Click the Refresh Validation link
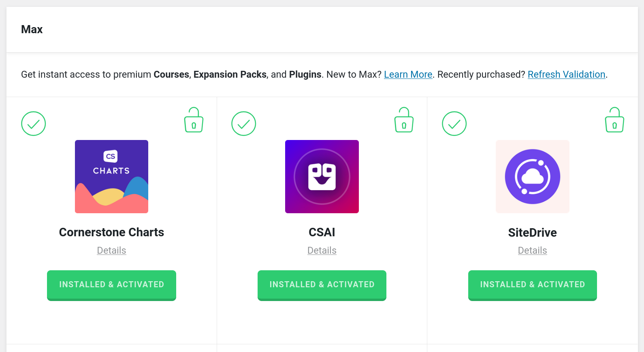644x352 pixels. click(566, 74)
